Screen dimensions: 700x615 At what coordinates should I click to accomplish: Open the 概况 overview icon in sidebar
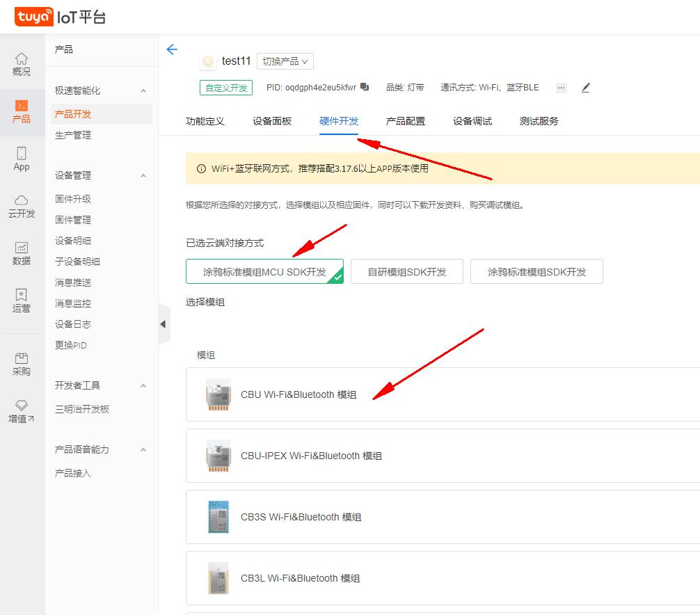coord(21,65)
